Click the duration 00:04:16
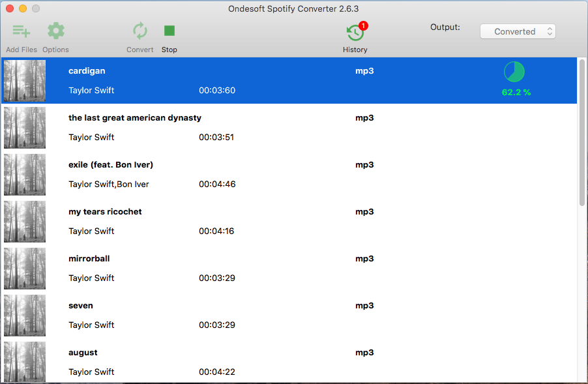 pos(216,231)
